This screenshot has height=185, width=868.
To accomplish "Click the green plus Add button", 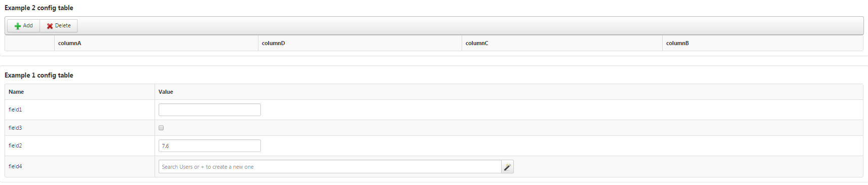I will (23, 26).
